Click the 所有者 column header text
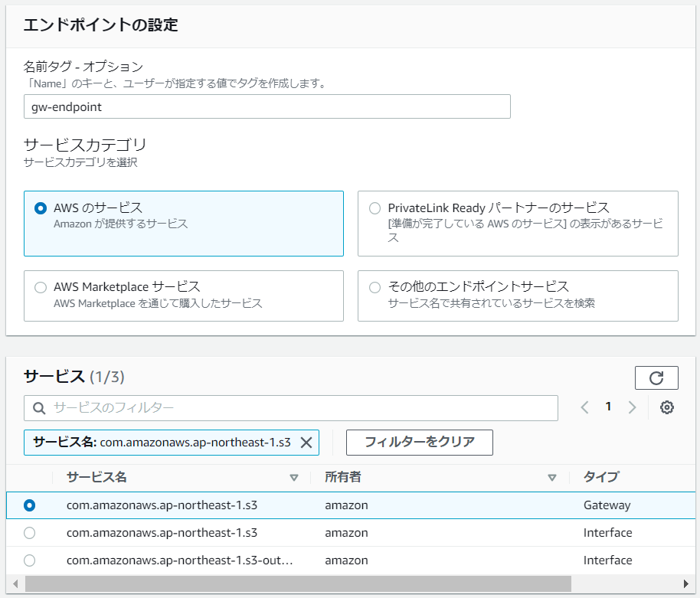The height and width of the screenshot is (598, 700). pyautogui.click(x=343, y=477)
